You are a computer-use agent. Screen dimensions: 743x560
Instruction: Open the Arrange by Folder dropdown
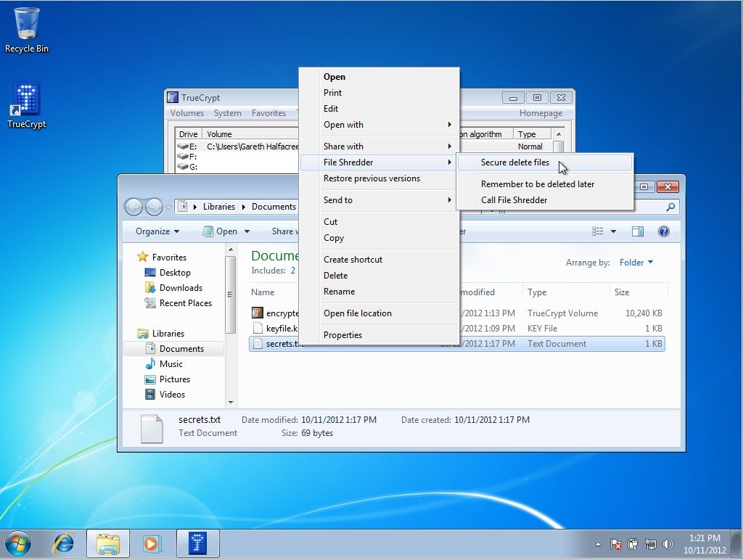click(x=636, y=263)
